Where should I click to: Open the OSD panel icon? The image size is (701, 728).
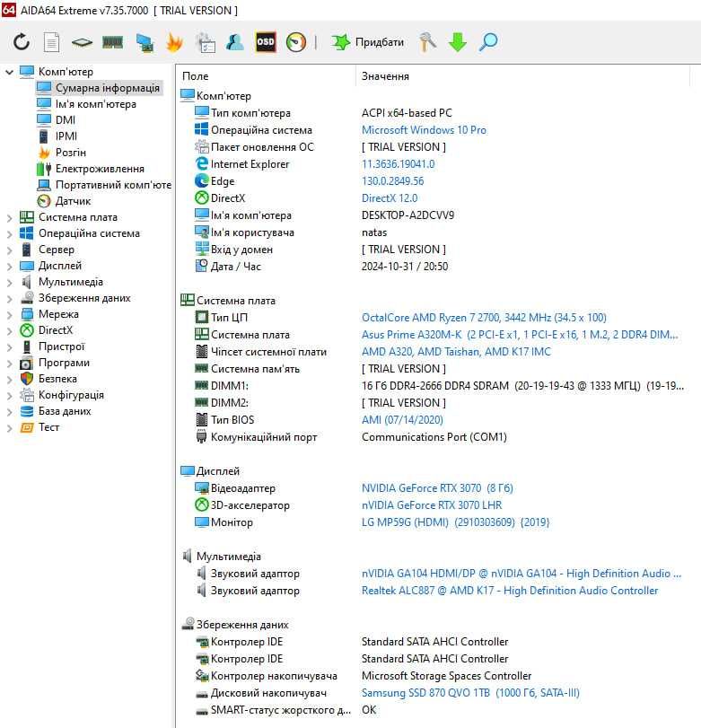pyautogui.click(x=266, y=42)
